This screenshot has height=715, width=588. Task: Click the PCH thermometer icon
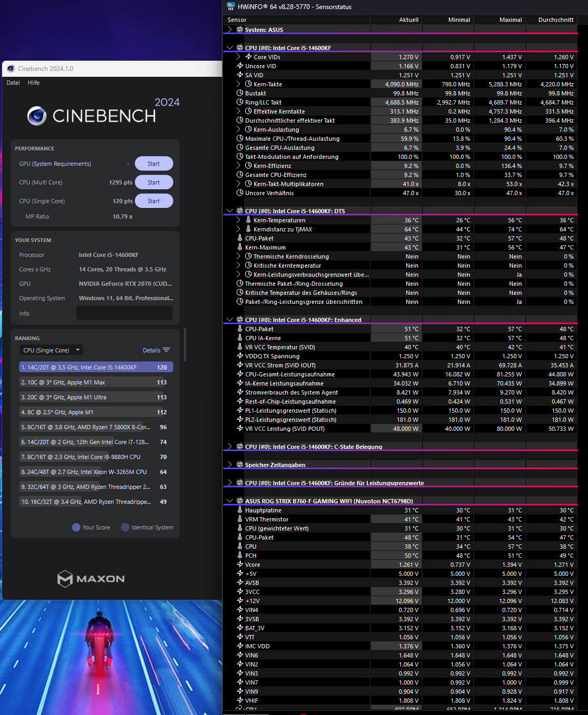240,556
